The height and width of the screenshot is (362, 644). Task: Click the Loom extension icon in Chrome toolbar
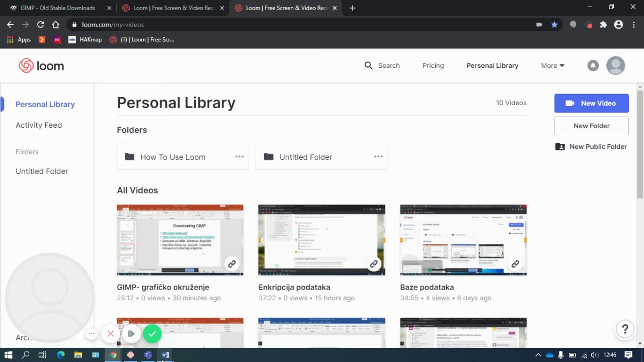589,25
